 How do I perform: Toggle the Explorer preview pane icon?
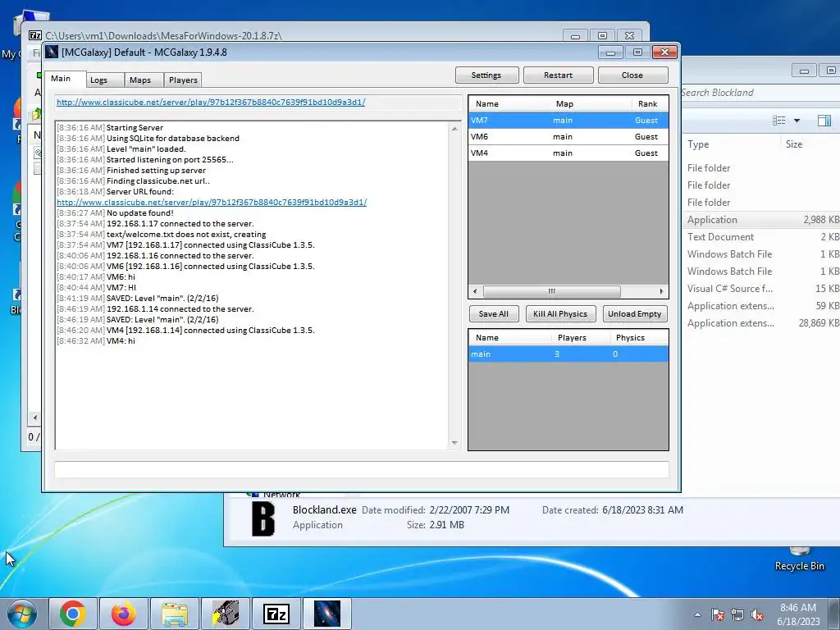pos(824,121)
